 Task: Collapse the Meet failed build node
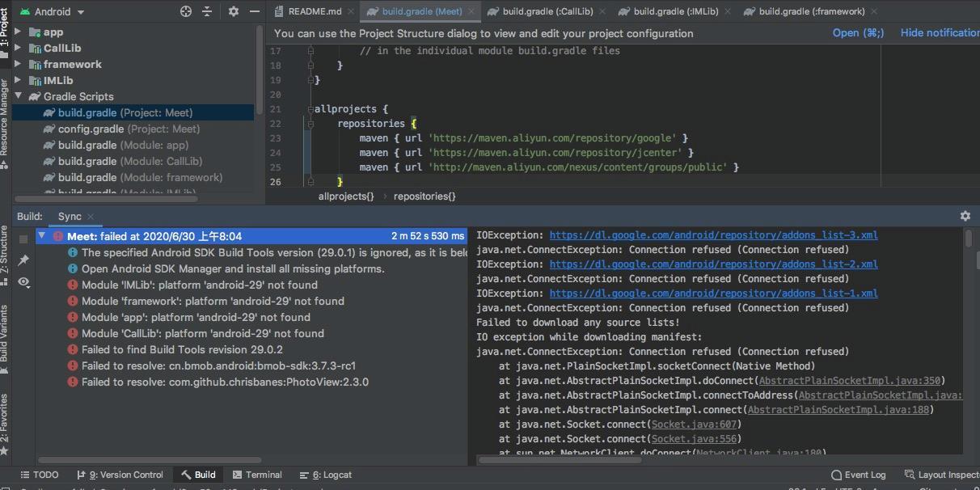pyautogui.click(x=42, y=236)
